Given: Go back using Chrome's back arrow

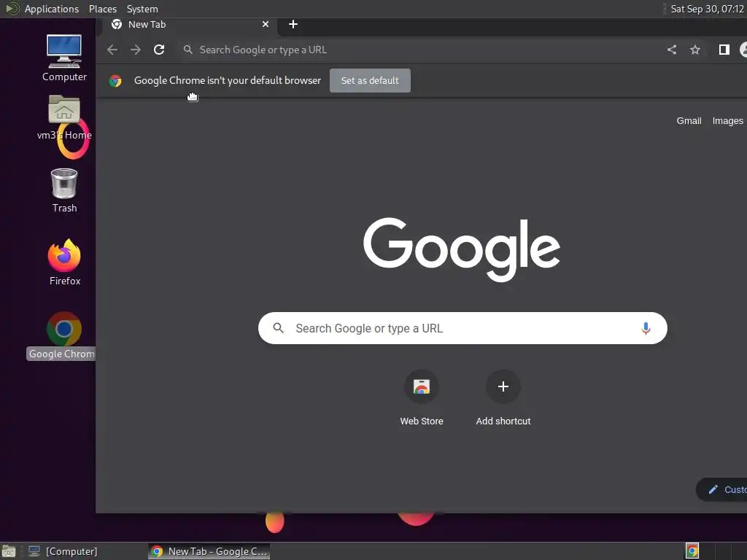Looking at the screenshot, I should [112, 50].
